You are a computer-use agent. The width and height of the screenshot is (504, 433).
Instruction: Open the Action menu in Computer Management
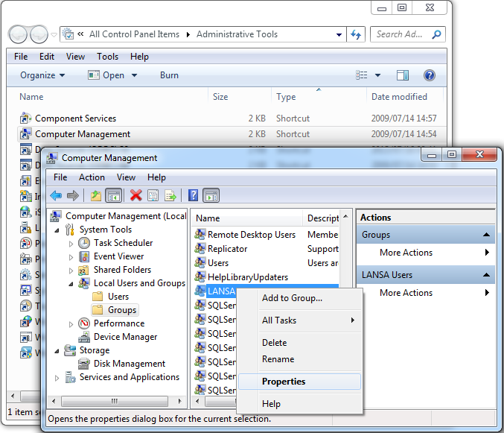[x=92, y=177]
